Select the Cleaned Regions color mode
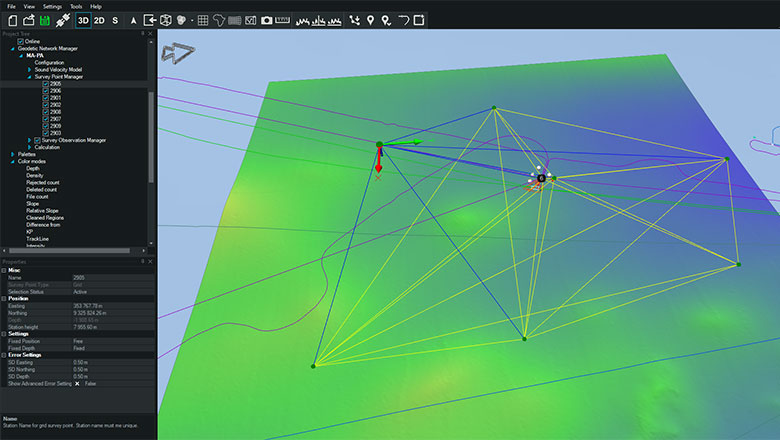 pyautogui.click(x=45, y=218)
